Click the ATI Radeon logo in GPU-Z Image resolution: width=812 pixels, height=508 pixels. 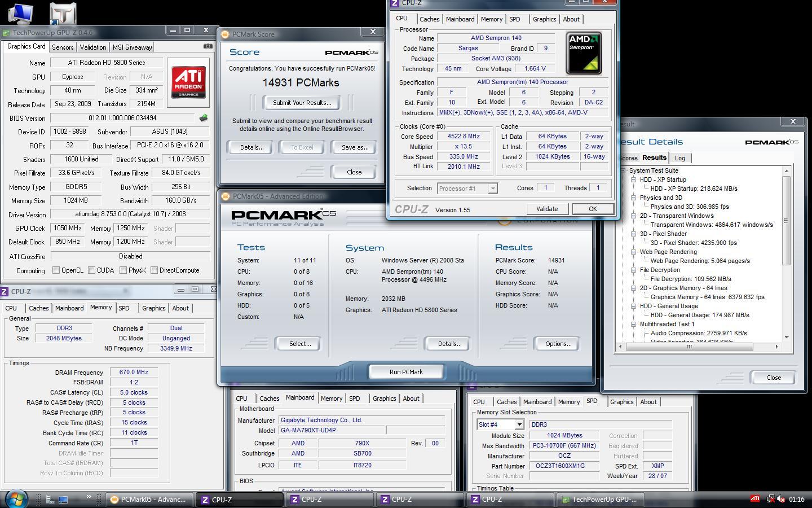[188, 82]
